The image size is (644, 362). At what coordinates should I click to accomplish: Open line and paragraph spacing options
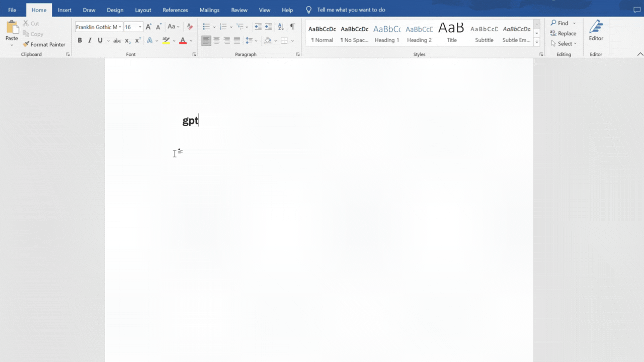click(x=249, y=41)
